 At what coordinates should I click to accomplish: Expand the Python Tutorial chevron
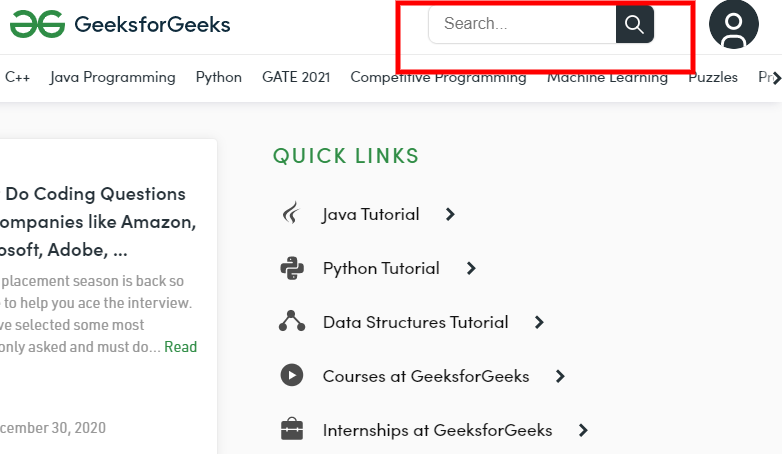tap(471, 268)
